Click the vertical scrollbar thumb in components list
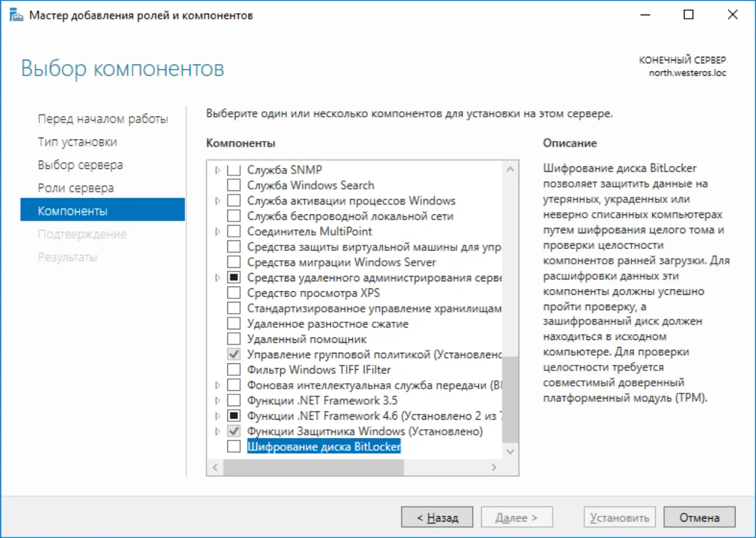 [510, 399]
